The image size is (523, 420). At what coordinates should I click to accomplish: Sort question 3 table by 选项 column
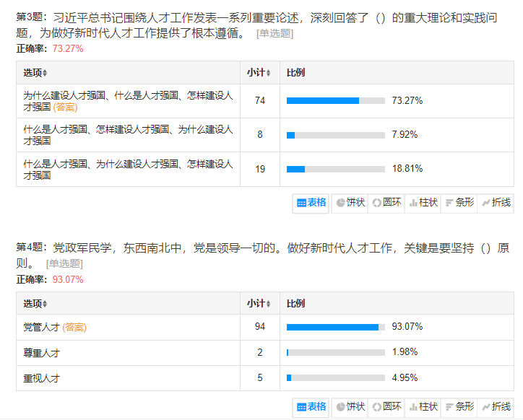point(35,73)
